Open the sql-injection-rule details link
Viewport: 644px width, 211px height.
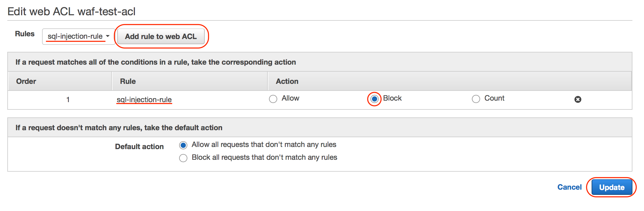coord(144,99)
